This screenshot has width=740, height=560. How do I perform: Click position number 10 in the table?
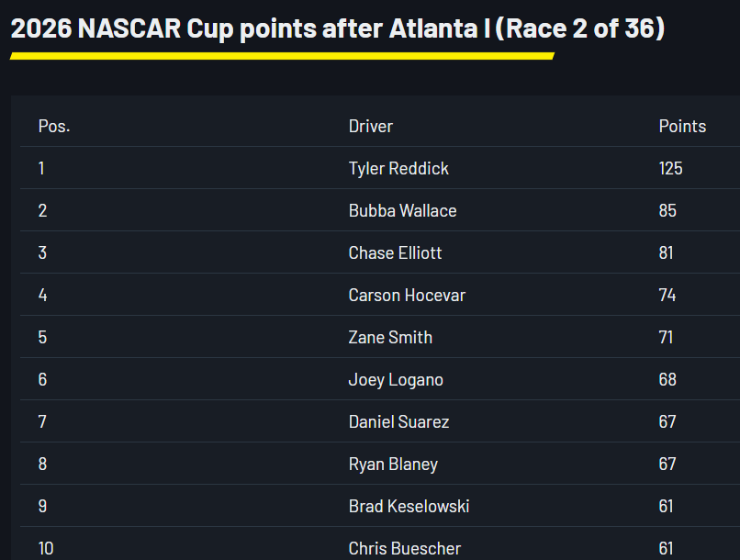click(46, 549)
